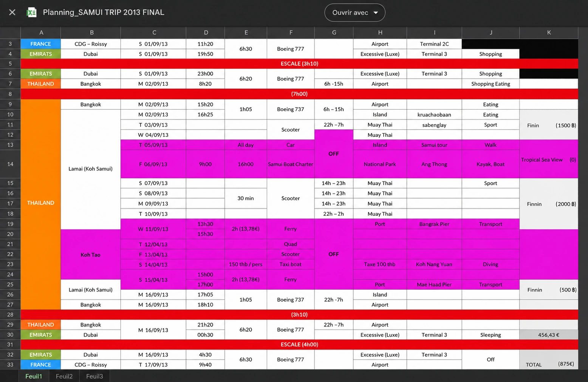
Task: Select the '9h40' time cell
Action: tap(205, 365)
